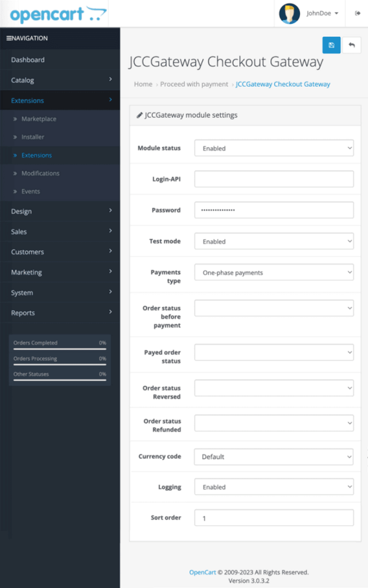The image size is (368, 588).
Task: Expand the Logging dropdown
Action: [274, 487]
